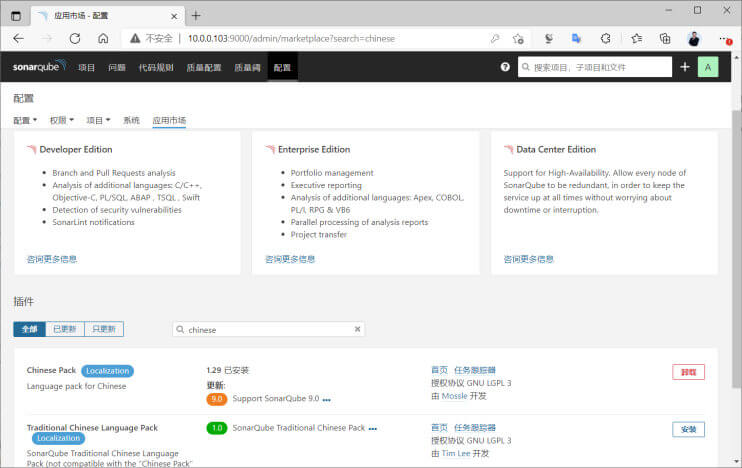Screen dimensions: 742x468
Task: Select the 已更新 plugin filter
Action: (x=65, y=329)
